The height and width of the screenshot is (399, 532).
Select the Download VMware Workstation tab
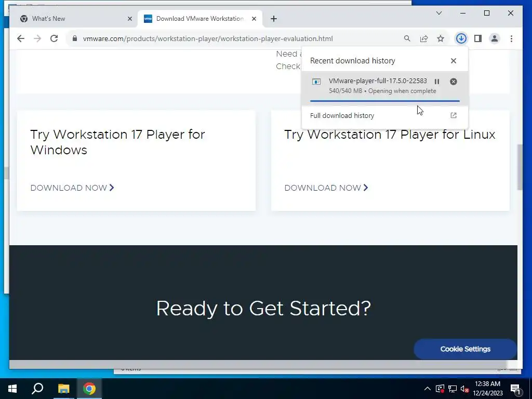[x=200, y=19]
